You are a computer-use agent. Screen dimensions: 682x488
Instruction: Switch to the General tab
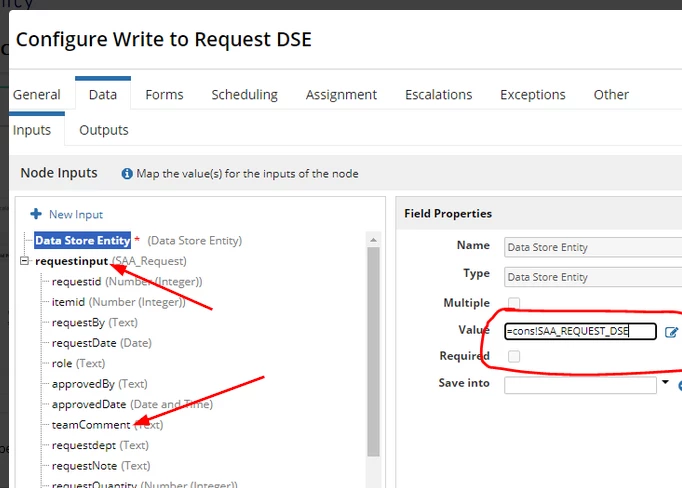click(x=37, y=94)
